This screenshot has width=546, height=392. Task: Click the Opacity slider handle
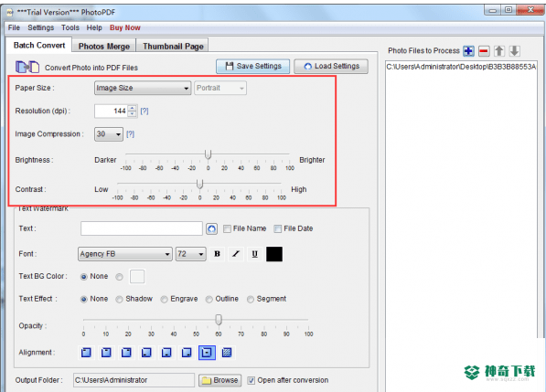tap(219, 320)
